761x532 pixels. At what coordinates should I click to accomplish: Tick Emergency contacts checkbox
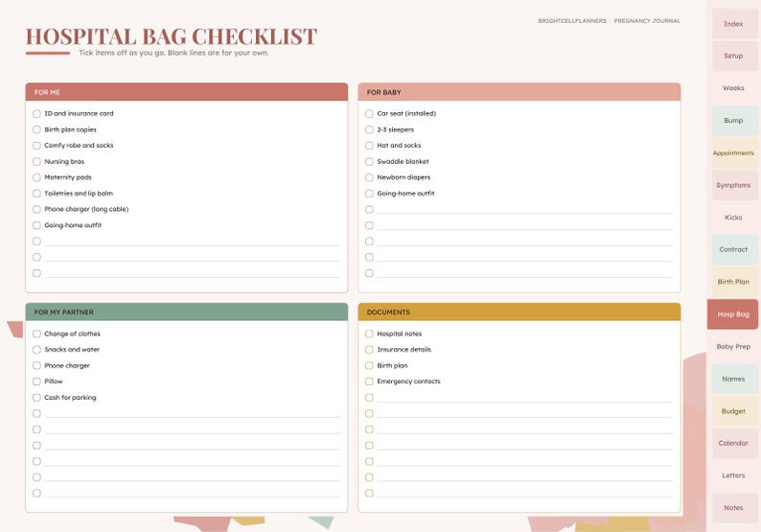[369, 382]
